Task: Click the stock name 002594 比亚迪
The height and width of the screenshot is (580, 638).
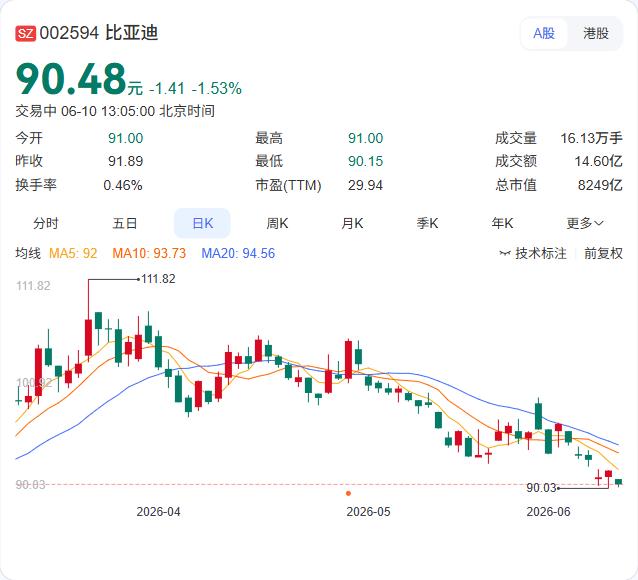Action: tap(99, 33)
